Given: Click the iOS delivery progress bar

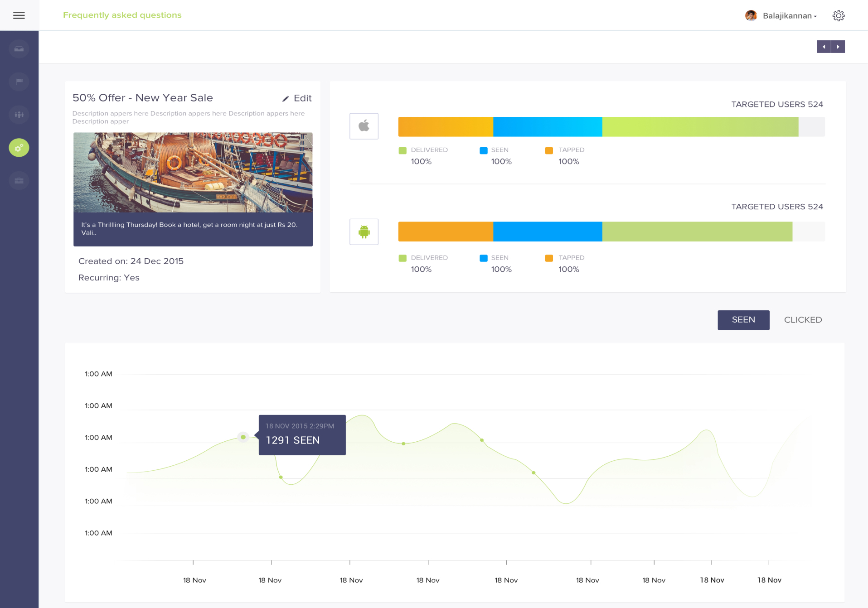Looking at the screenshot, I should coord(611,127).
